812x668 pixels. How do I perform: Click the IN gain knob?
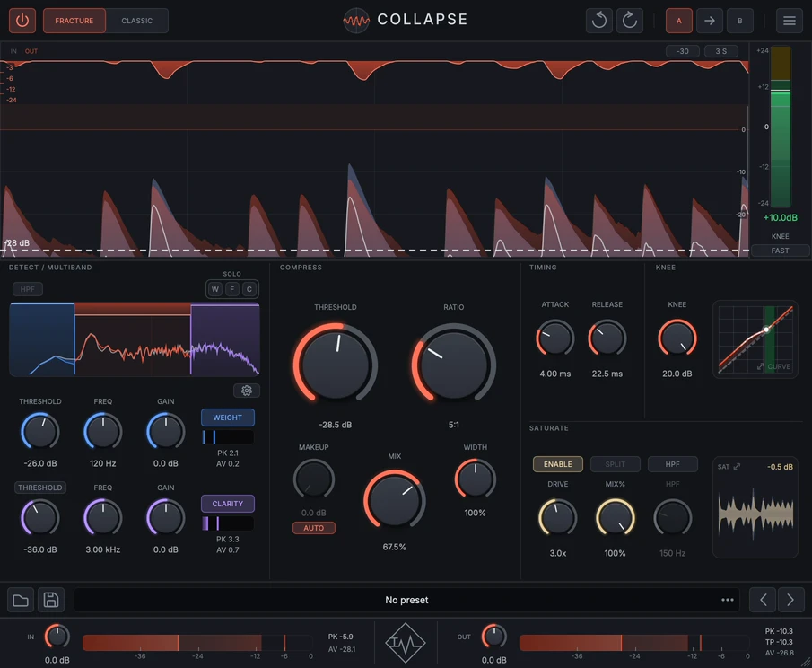coord(57,637)
